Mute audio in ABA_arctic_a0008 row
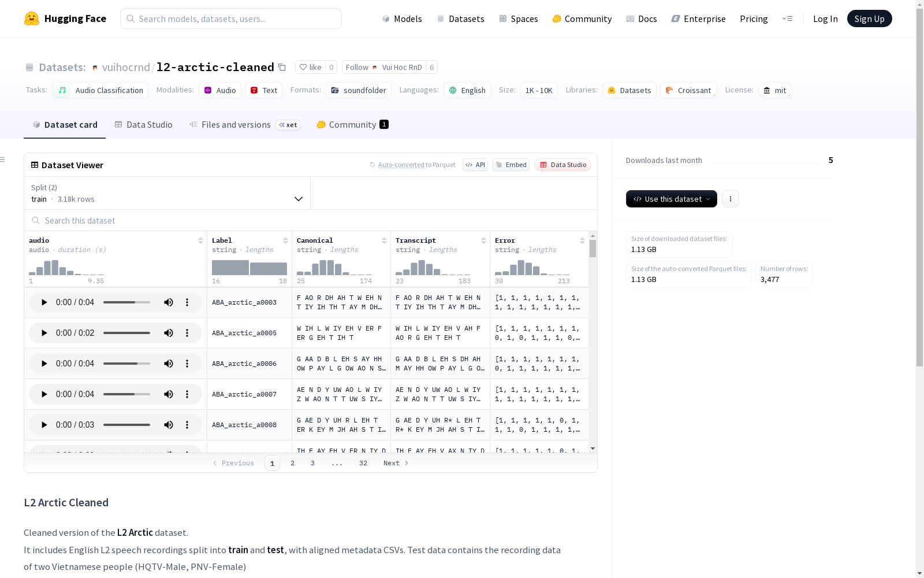This screenshot has width=924, height=578. [x=169, y=425]
